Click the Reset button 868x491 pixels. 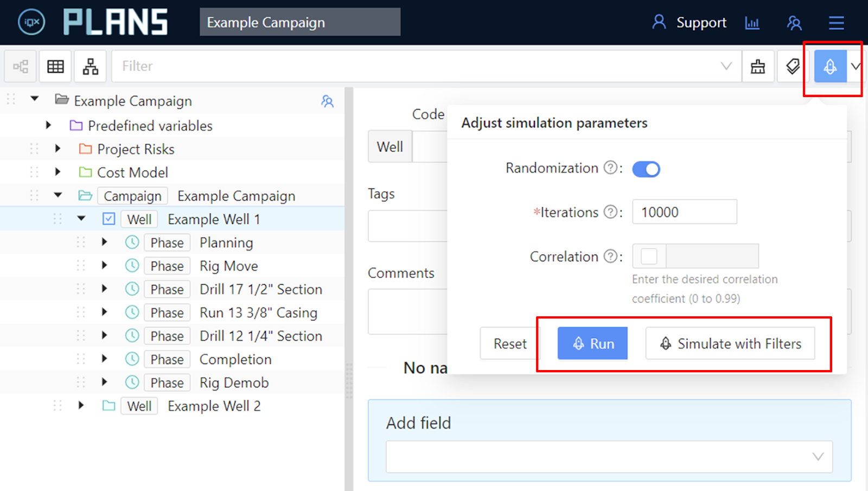510,343
